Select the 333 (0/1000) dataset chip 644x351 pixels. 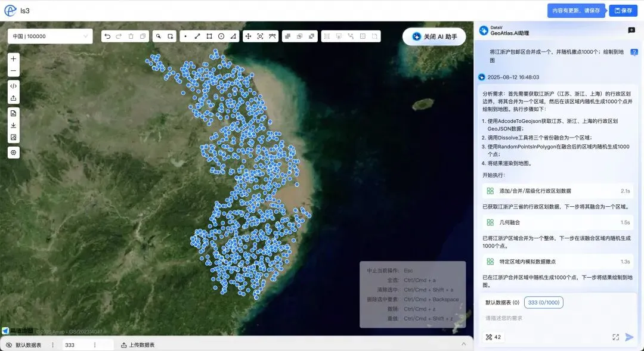[543, 303]
